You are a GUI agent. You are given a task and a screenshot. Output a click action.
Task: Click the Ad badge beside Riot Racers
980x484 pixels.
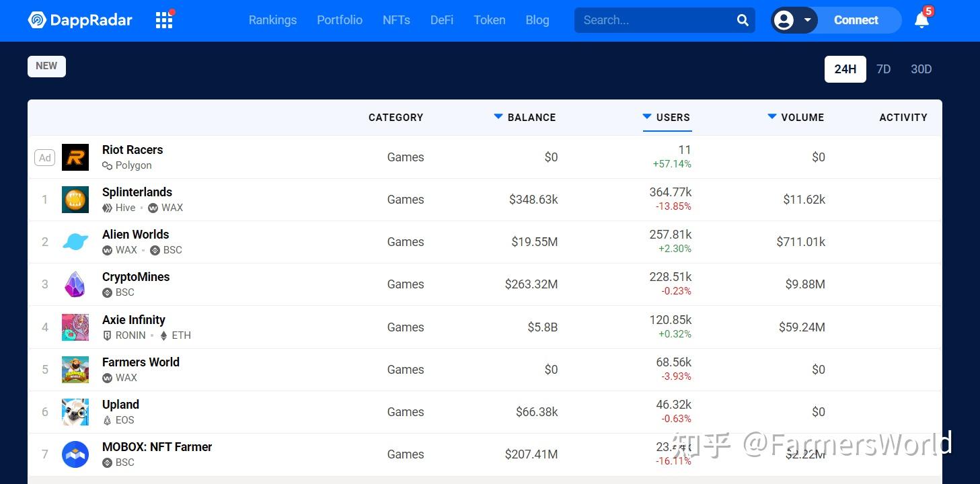point(45,158)
